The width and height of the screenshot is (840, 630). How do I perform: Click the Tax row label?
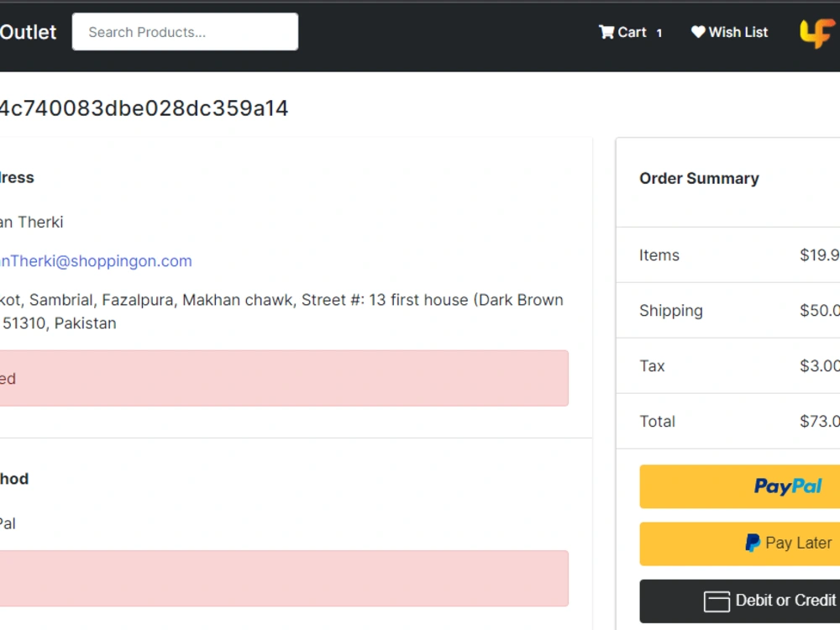tap(652, 366)
